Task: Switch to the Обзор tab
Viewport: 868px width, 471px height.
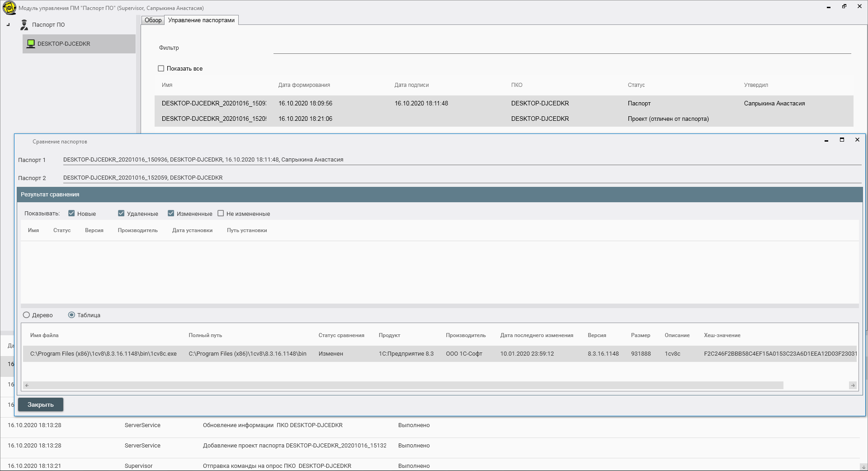Action: pyautogui.click(x=153, y=20)
